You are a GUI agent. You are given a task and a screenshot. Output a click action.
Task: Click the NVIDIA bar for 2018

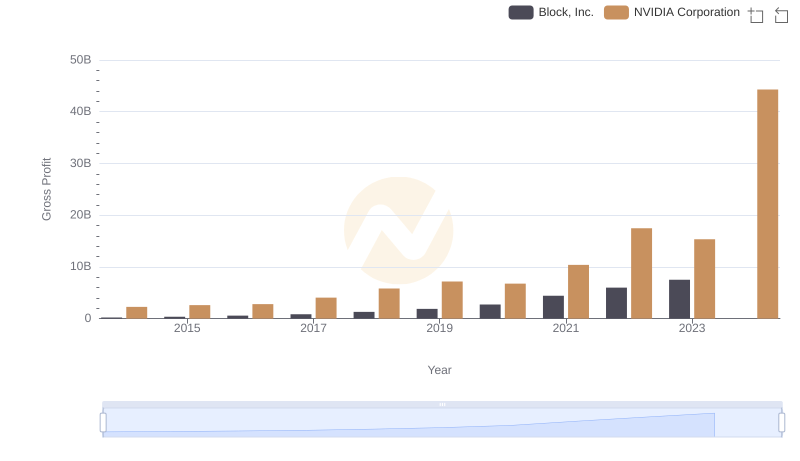389,303
